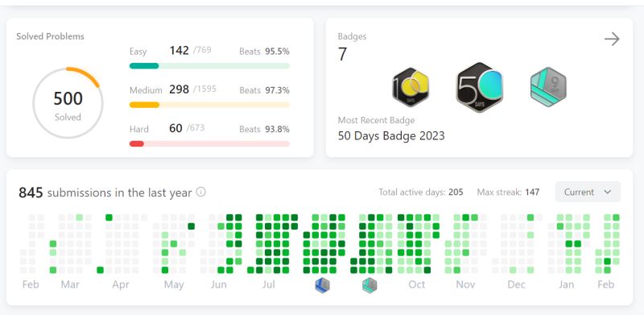The height and width of the screenshot is (315, 644).
Task: Click the Max streak 147 statistic
Action: pos(508,192)
